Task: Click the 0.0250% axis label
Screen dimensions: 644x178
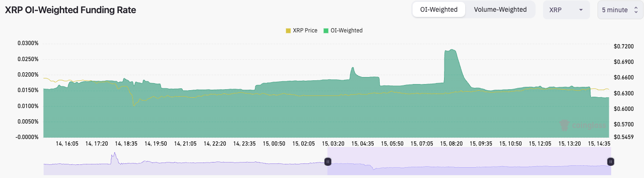Action: click(x=28, y=59)
